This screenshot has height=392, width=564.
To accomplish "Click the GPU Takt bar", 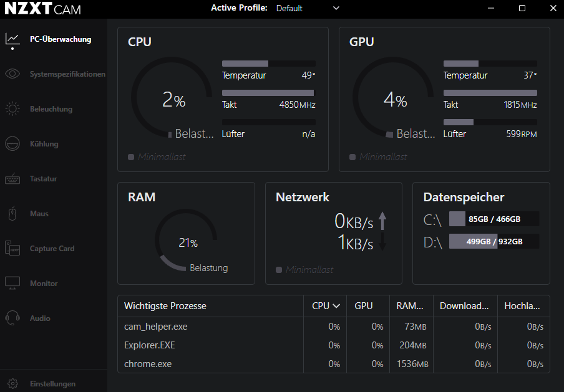I will (490, 93).
